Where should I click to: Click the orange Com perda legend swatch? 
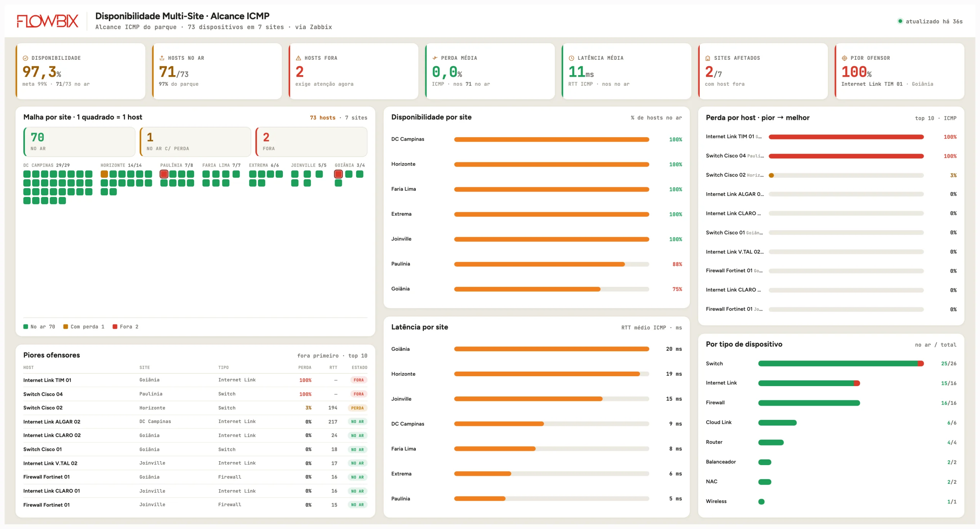point(65,327)
